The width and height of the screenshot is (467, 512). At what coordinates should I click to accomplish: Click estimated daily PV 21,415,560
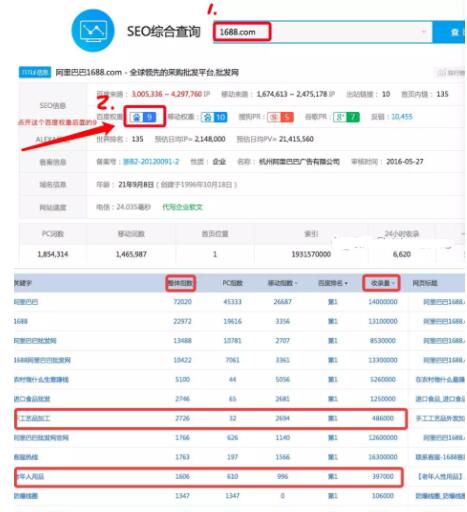(296, 139)
